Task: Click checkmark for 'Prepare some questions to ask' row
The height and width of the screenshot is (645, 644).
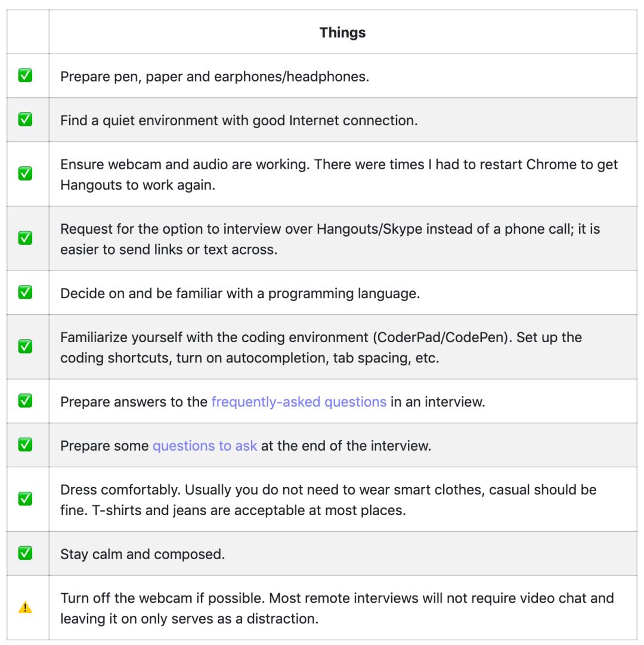Action: coord(25,445)
